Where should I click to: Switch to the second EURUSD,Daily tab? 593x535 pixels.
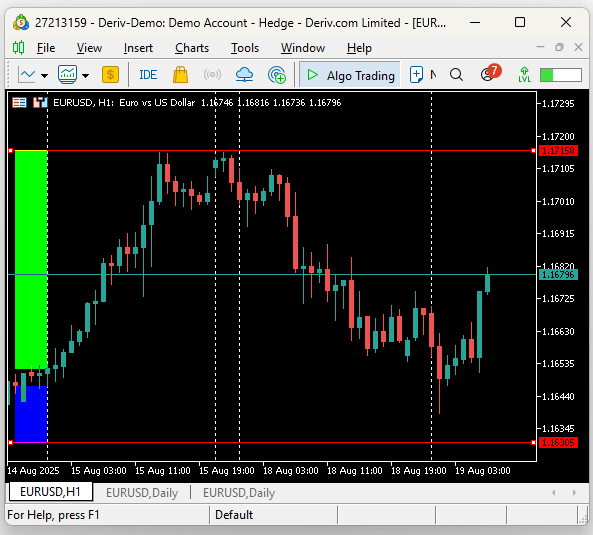(239, 493)
